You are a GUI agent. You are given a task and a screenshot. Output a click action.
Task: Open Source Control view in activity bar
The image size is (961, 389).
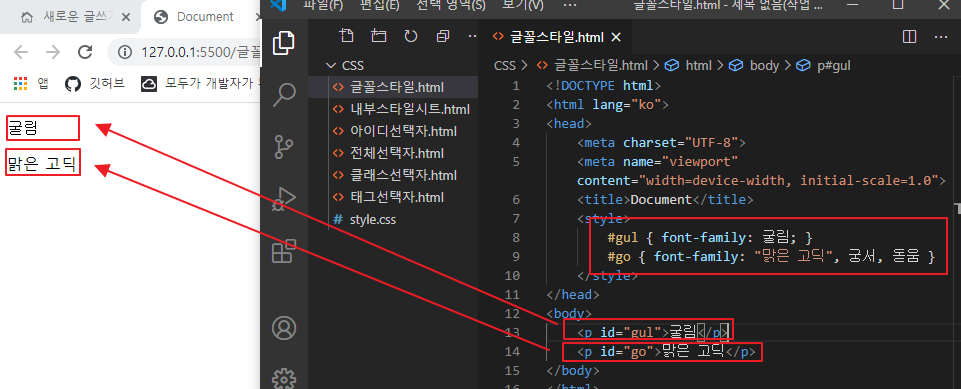tap(284, 147)
